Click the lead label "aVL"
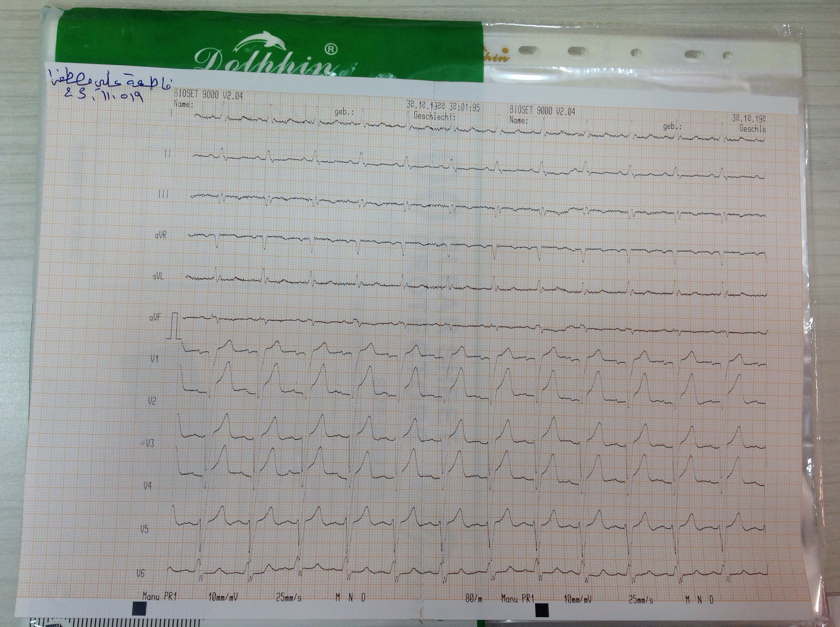840x627 pixels. click(158, 276)
